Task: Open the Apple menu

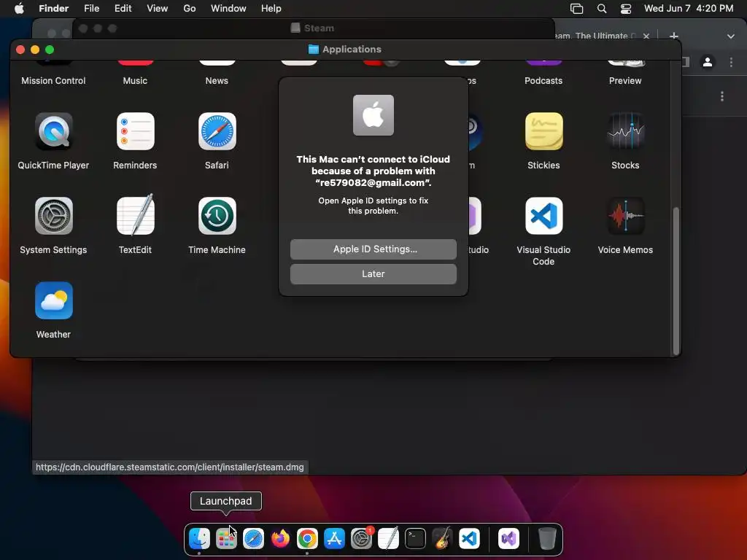Action: click(x=19, y=9)
